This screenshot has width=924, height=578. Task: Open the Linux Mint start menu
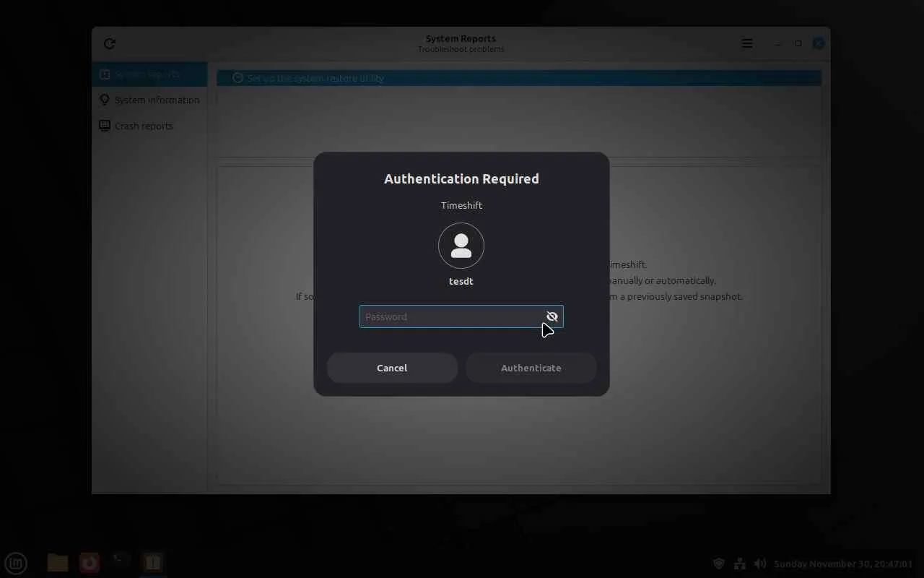(16, 563)
